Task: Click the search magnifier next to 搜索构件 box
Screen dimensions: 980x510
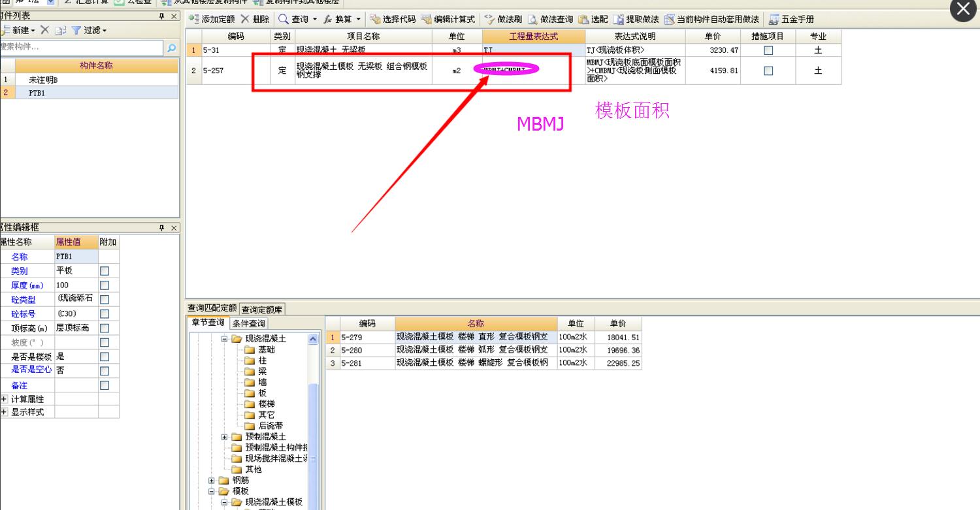Action: [172, 48]
